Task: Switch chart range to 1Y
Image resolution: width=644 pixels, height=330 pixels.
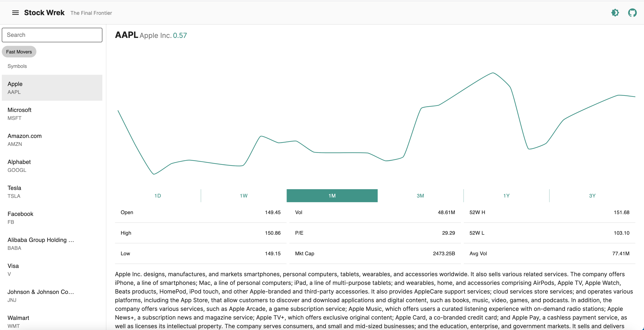Action: tap(506, 196)
